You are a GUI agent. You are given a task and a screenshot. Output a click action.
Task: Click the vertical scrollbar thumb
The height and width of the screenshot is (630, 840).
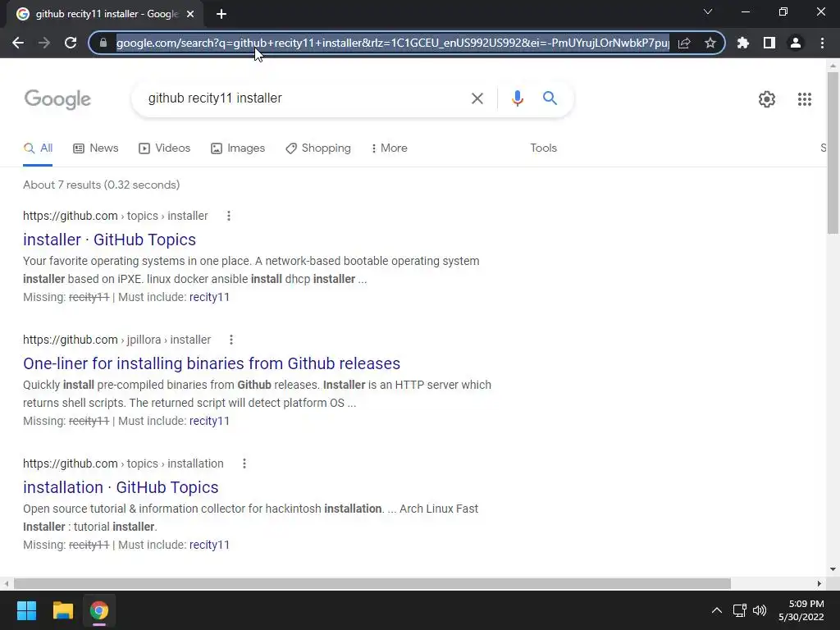(833, 153)
